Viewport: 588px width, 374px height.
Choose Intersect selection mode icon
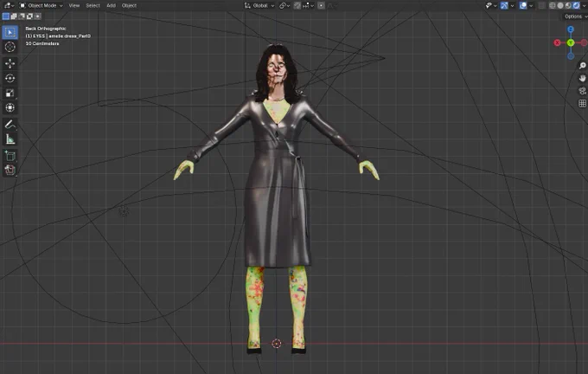click(37, 16)
